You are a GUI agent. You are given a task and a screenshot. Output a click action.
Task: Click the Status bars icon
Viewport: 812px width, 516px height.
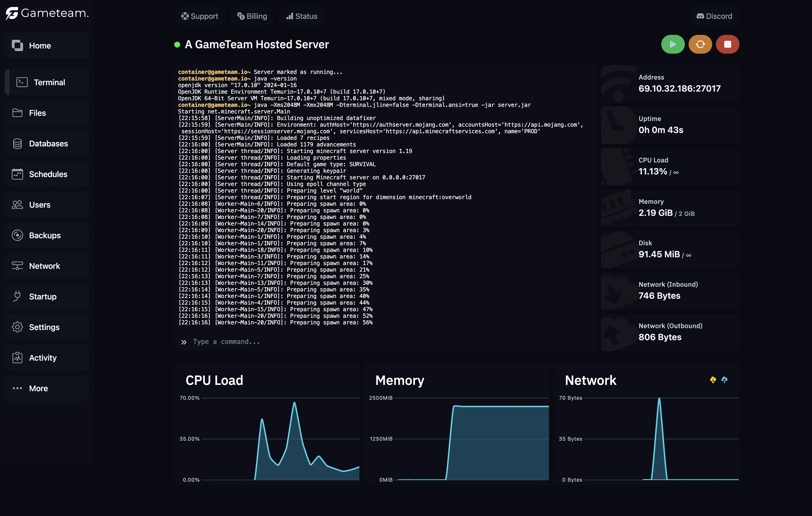(x=290, y=16)
